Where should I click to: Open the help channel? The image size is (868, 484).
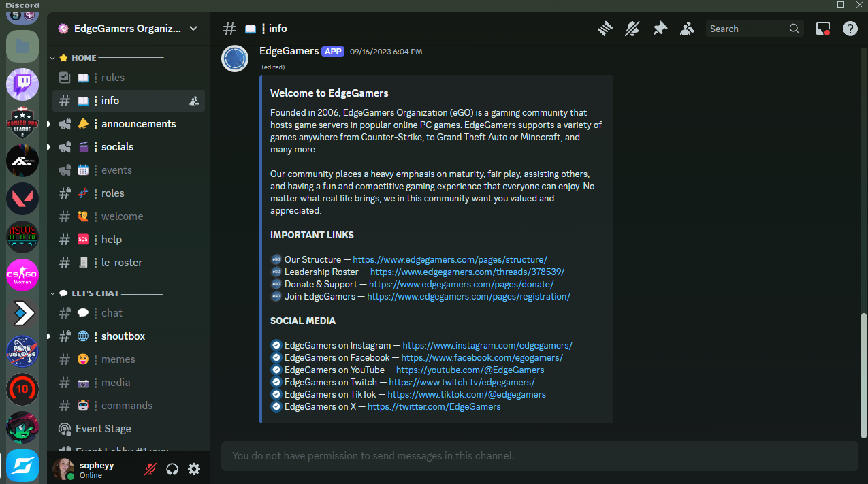(129, 240)
